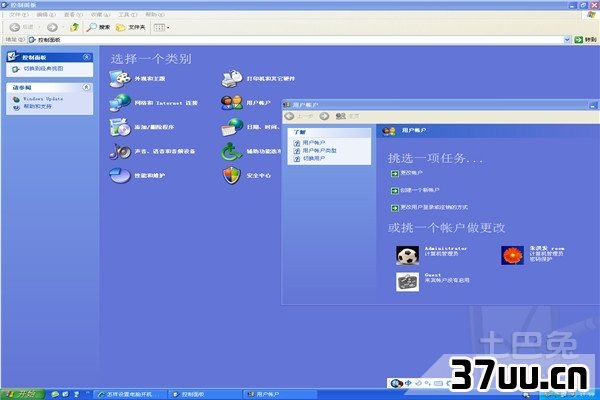
Task: Open the Appearance and Themes category icon
Action: click(x=120, y=79)
